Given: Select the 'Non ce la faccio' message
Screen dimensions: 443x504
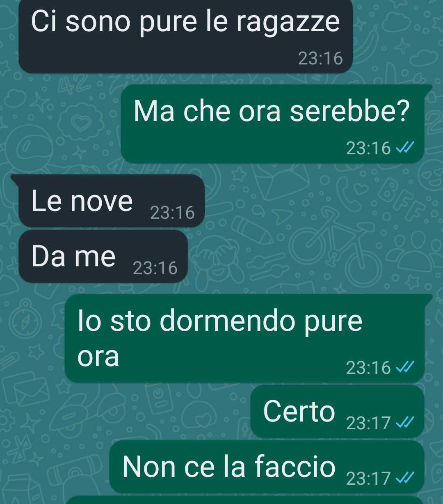Looking at the screenshot, I should coord(267,467).
